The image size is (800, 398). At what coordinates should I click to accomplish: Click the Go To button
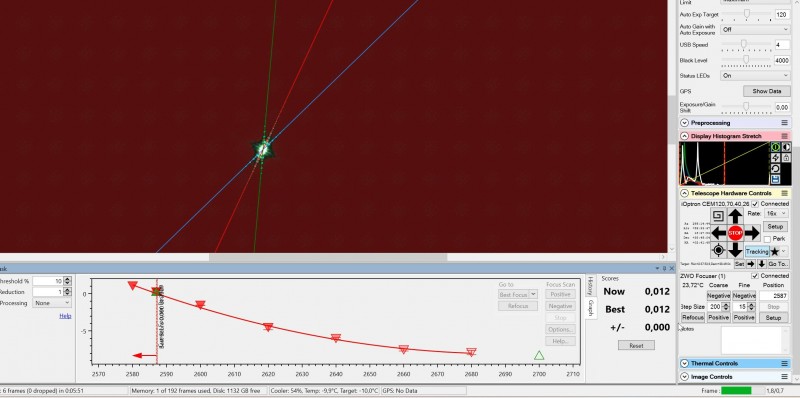778,264
